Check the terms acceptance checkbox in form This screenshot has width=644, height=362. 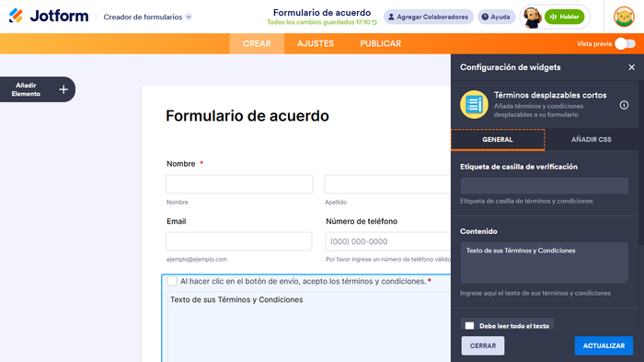pos(172,281)
